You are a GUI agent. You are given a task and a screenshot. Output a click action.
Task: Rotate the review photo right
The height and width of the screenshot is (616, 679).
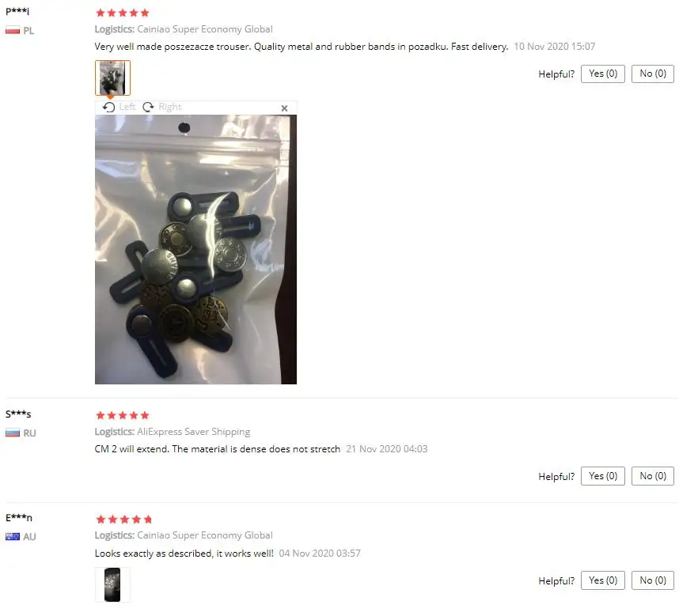(x=162, y=107)
